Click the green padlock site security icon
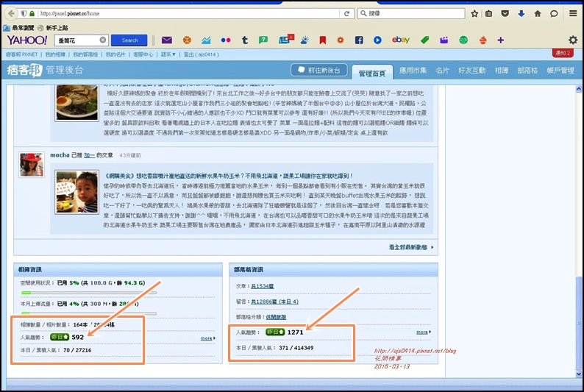 pyautogui.click(x=32, y=13)
